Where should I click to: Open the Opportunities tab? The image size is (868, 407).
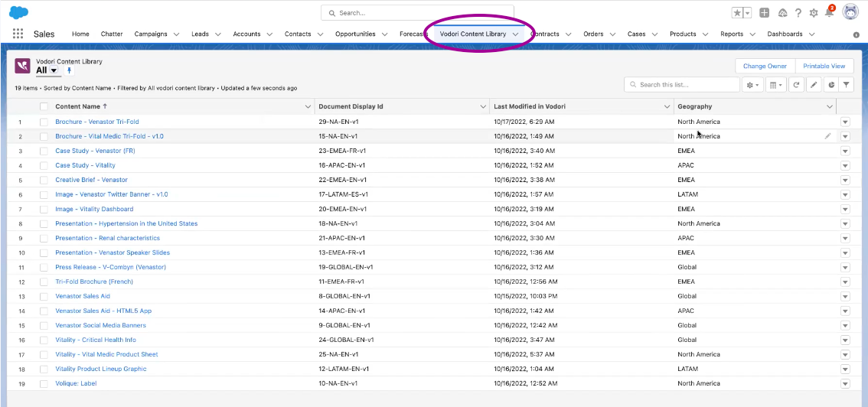coord(355,34)
